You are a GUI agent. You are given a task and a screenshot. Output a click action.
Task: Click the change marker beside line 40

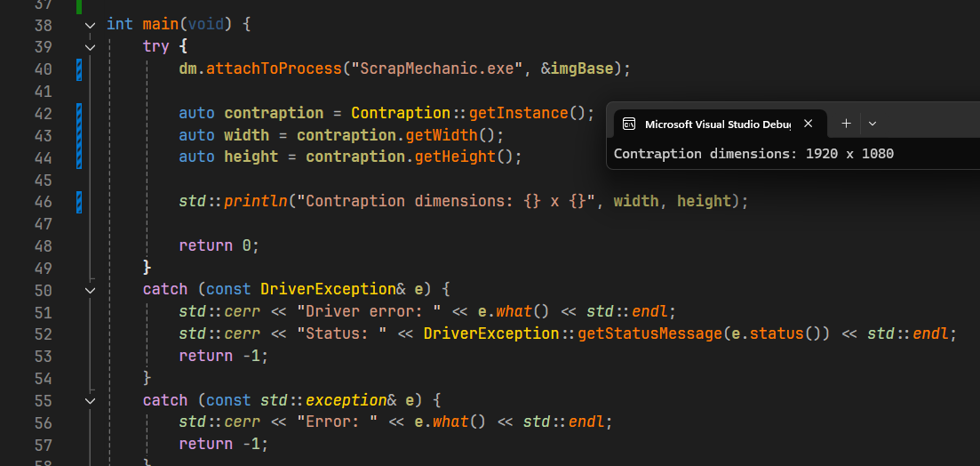click(80, 68)
